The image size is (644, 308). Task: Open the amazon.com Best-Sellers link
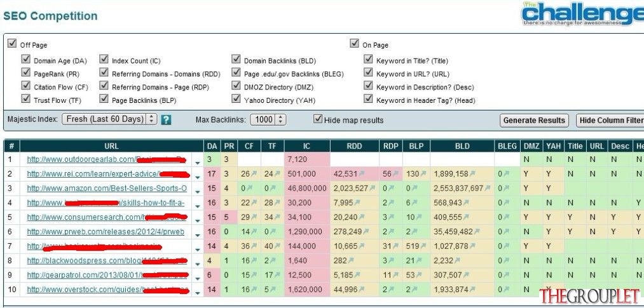(x=107, y=188)
